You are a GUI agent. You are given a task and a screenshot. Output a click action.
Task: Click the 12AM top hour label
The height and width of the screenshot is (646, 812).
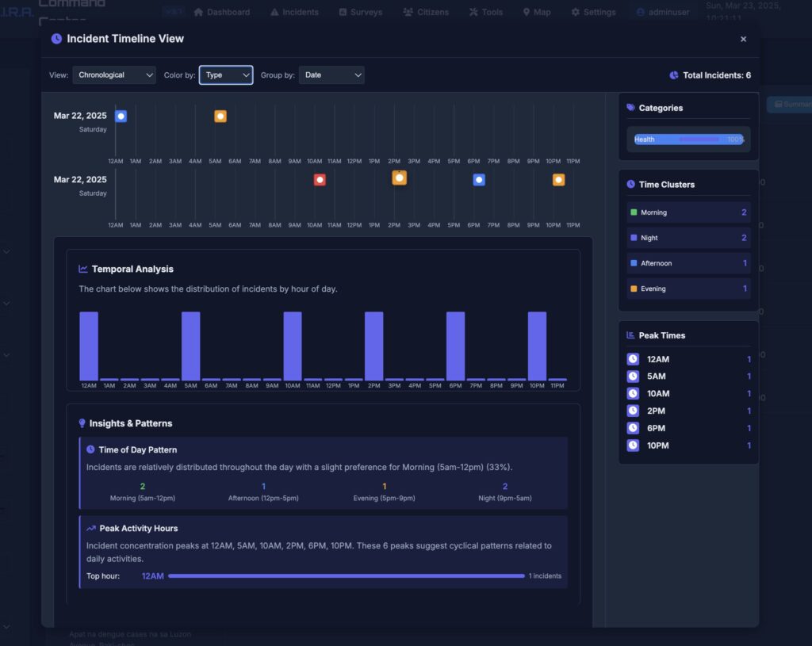(153, 575)
